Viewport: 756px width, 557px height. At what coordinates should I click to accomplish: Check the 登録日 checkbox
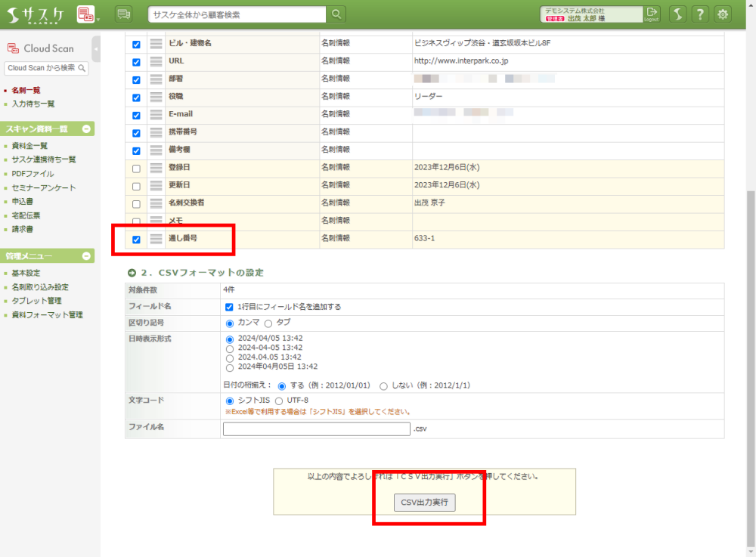coord(136,168)
